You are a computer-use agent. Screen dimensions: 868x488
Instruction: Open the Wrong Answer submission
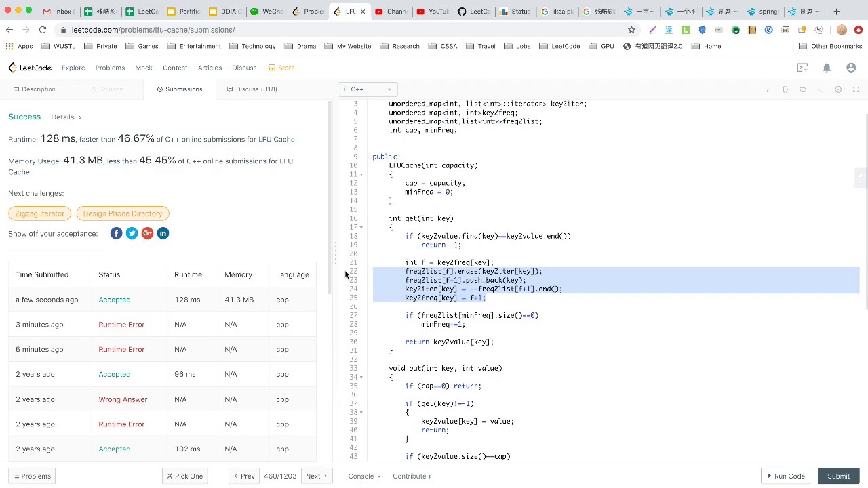click(x=123, y=399)
